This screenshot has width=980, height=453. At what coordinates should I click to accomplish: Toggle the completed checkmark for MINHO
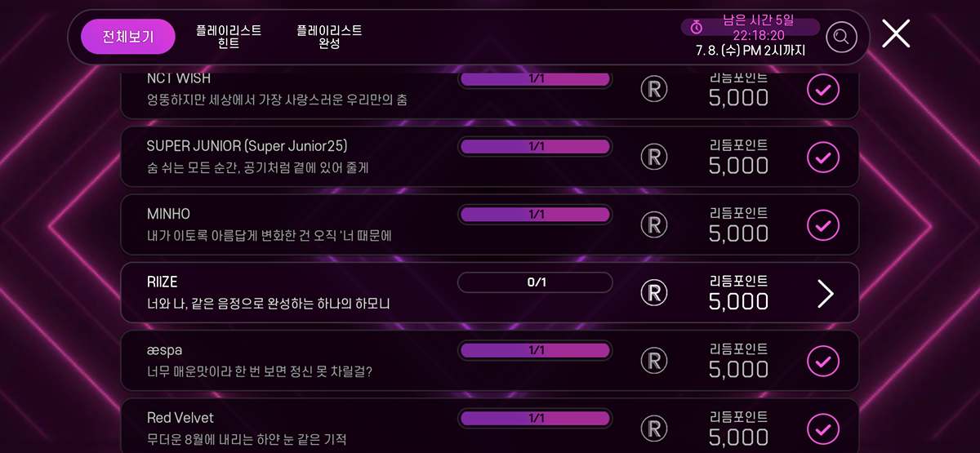click(x=823, y=224)
